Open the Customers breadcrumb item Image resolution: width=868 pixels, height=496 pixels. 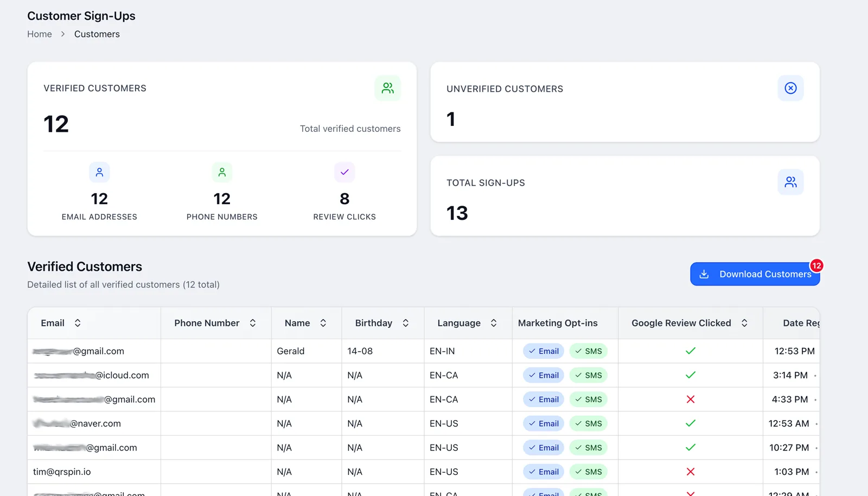pos(97,34)
